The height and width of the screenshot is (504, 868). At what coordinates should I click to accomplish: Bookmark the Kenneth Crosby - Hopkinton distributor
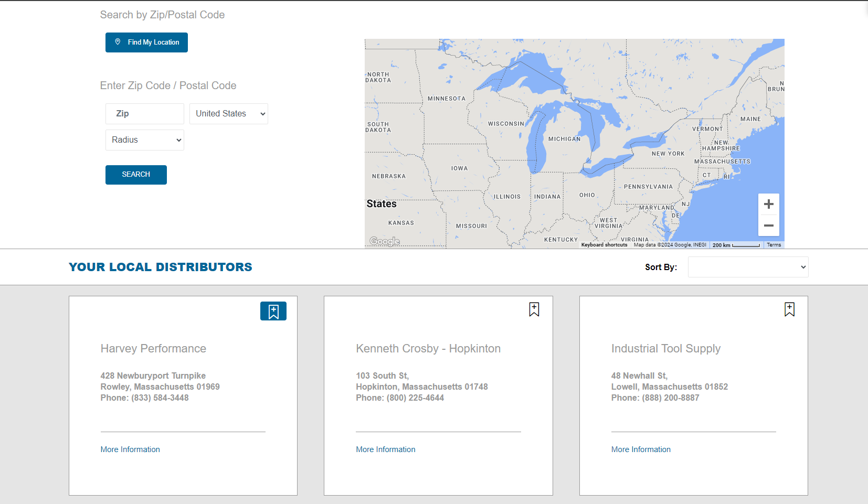point(534,309)
